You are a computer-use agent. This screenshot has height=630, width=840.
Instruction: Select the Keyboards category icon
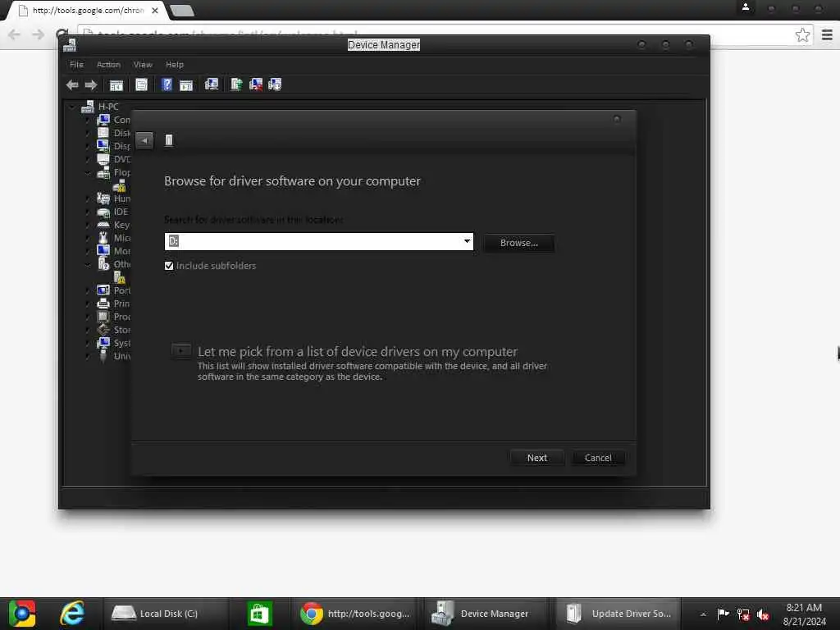point(103,225)
